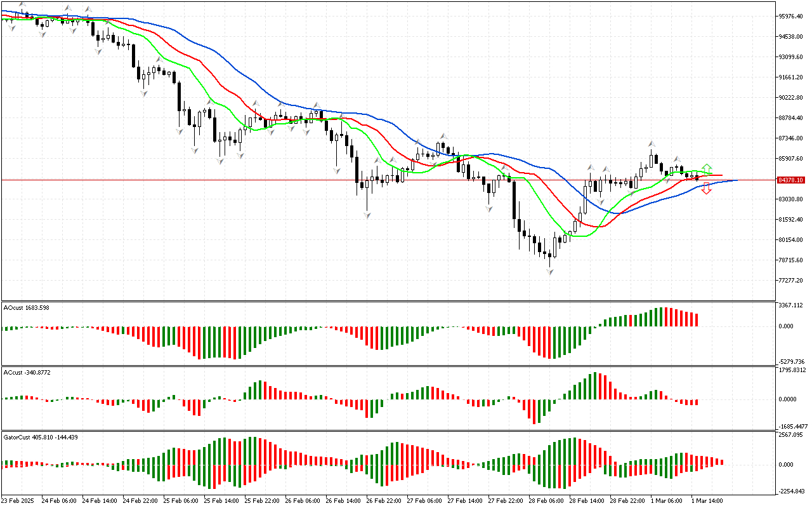812x508 pixels.
Task: Click the 0.0000 level on the ACcust scale
Action: 789,399
